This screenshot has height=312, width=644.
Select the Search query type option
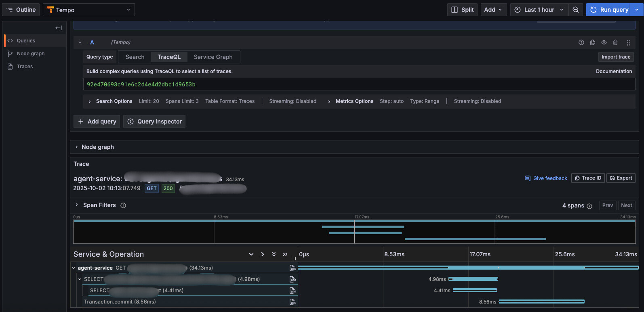point(135,57)
